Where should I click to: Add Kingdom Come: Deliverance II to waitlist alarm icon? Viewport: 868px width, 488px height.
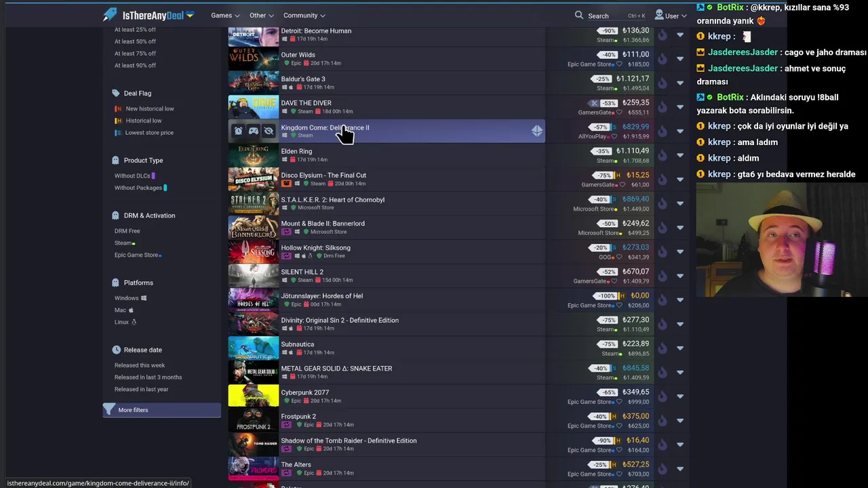(x=238, y=131)
